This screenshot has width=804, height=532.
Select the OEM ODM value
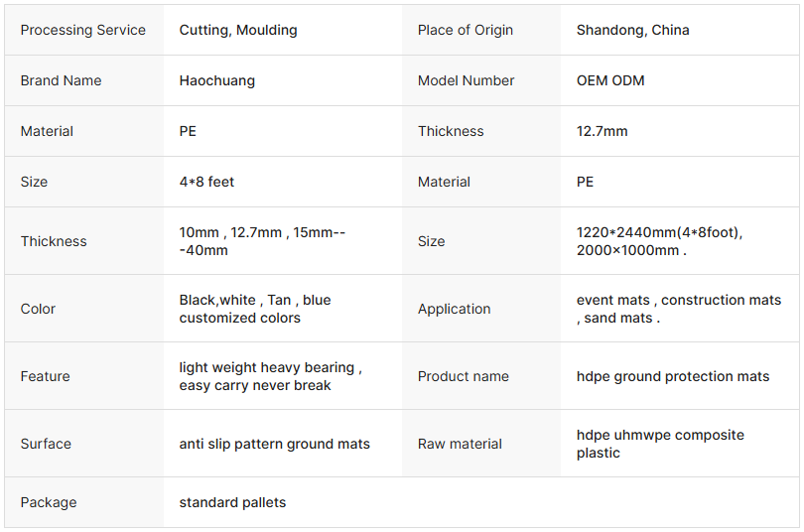610,80
